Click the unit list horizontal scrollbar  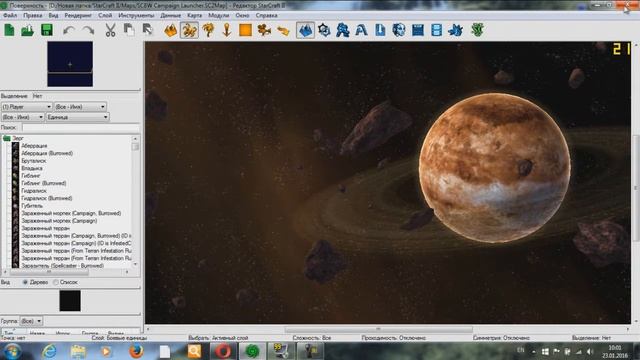(x=66, y=271)
